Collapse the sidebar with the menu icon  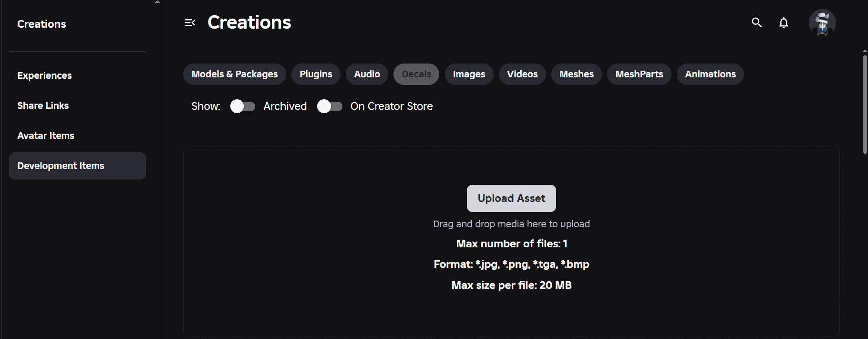click(190, 22)
